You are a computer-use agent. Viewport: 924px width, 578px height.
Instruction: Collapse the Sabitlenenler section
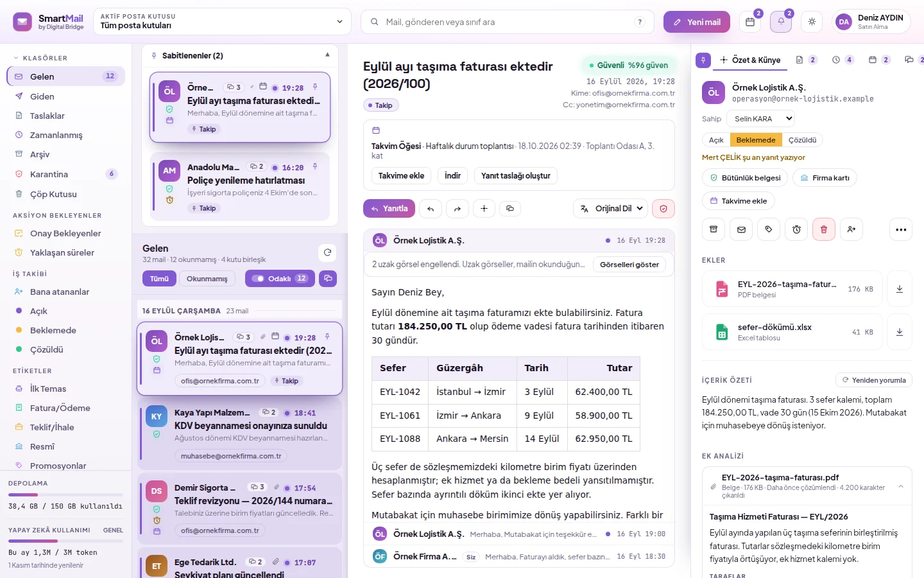point(327,55)
